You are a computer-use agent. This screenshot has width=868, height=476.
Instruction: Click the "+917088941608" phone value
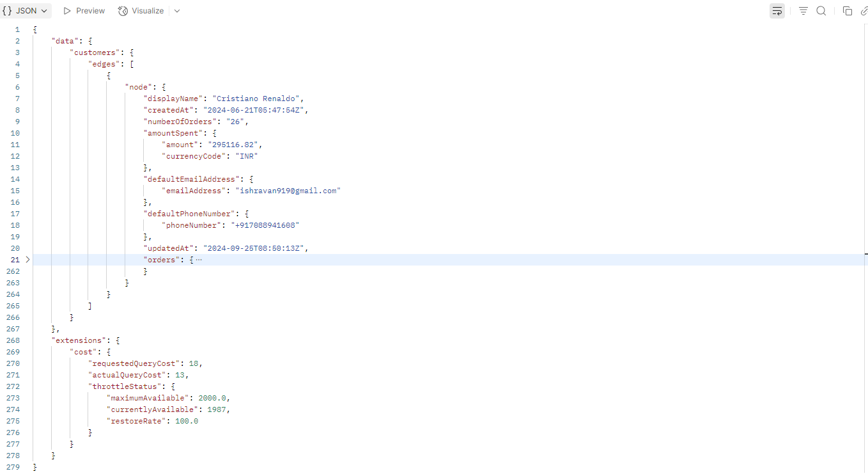[265, 225]
